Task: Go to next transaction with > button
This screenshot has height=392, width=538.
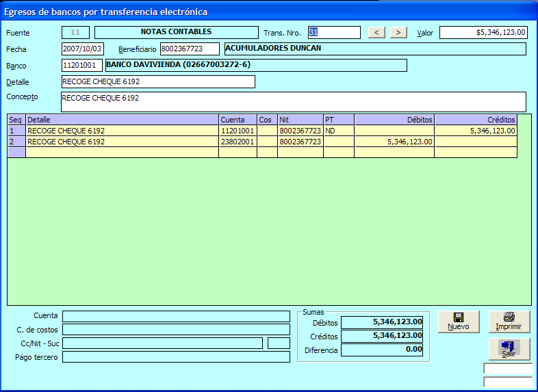Action: tap(398, 33)
